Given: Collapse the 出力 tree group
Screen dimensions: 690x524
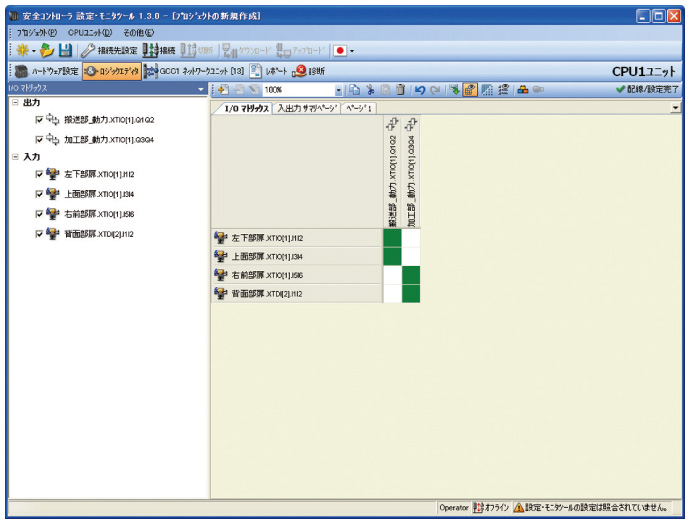Looking at the screenshot, I should [x=14, y=103].
